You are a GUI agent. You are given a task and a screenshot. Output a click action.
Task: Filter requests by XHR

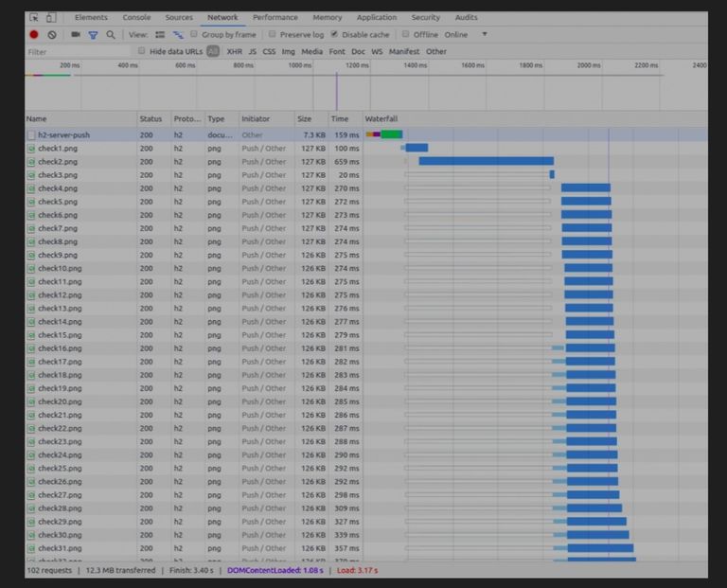click(235, 52)
